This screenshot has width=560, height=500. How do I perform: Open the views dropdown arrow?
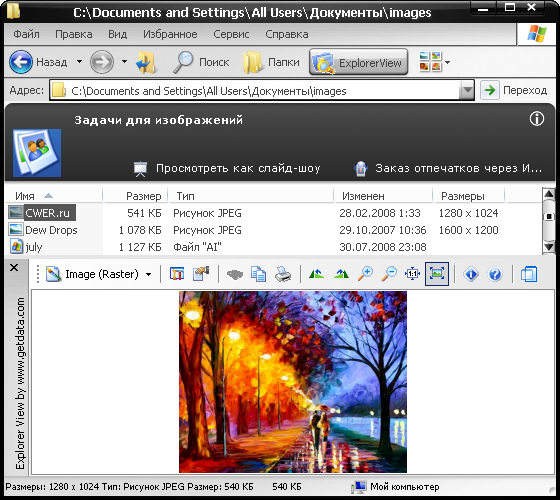(447, 62)
